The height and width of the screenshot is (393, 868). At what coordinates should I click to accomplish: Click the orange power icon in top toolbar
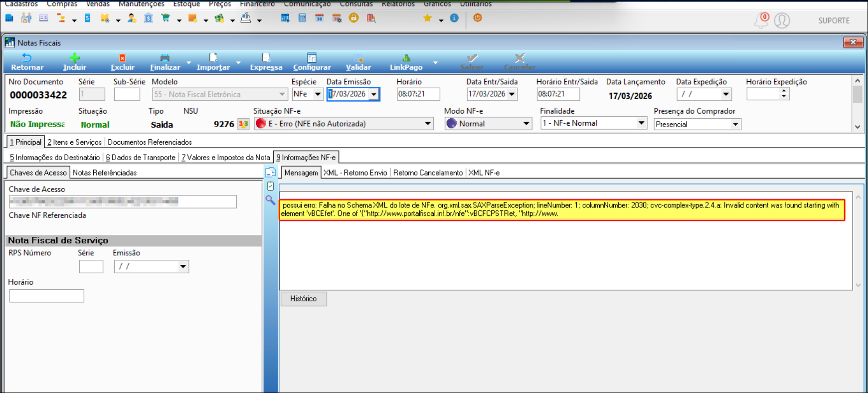pos(477,18)
